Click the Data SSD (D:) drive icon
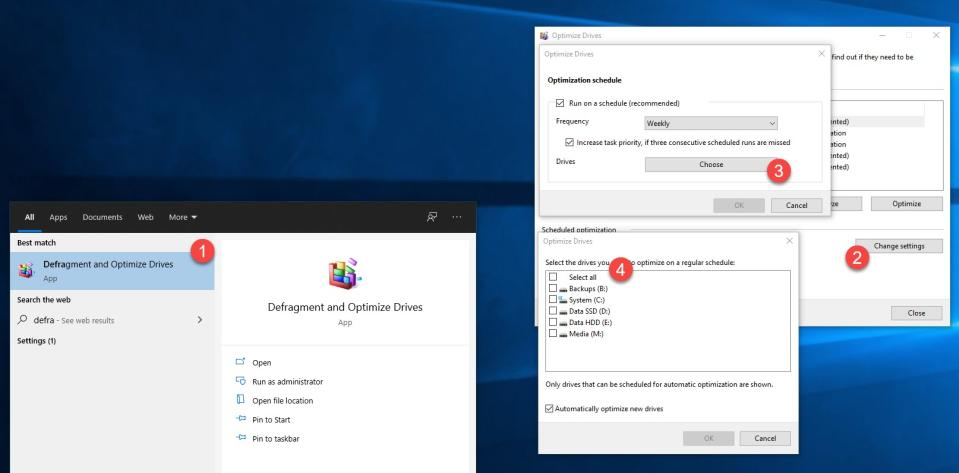 (x=563, y=311)
